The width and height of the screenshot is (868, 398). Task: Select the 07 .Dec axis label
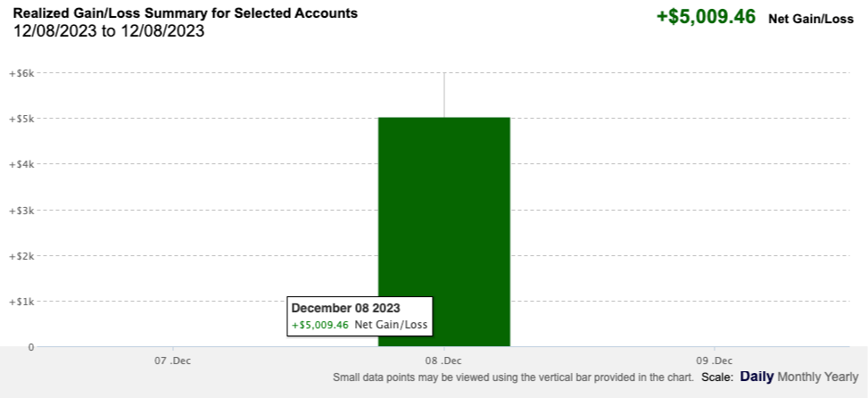coord(173,361)
